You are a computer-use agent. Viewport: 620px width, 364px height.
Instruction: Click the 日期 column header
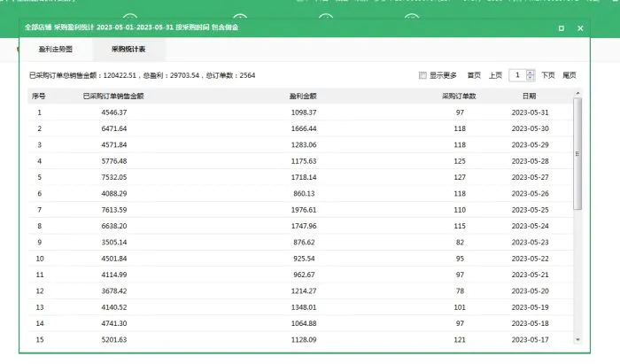point(529,95)
